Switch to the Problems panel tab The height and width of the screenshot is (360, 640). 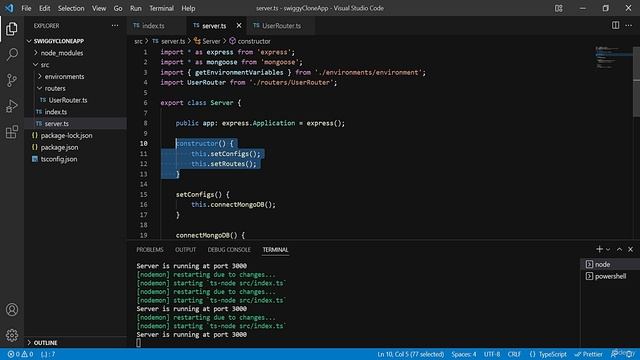150,249
